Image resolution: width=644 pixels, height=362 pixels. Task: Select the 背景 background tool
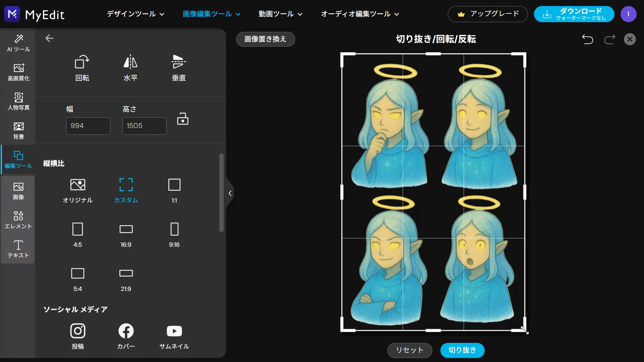[x=18, y=130]
